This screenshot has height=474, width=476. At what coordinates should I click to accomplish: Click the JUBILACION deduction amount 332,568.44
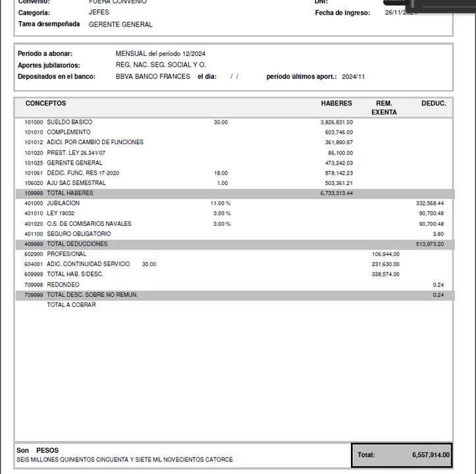coord(429,203)
